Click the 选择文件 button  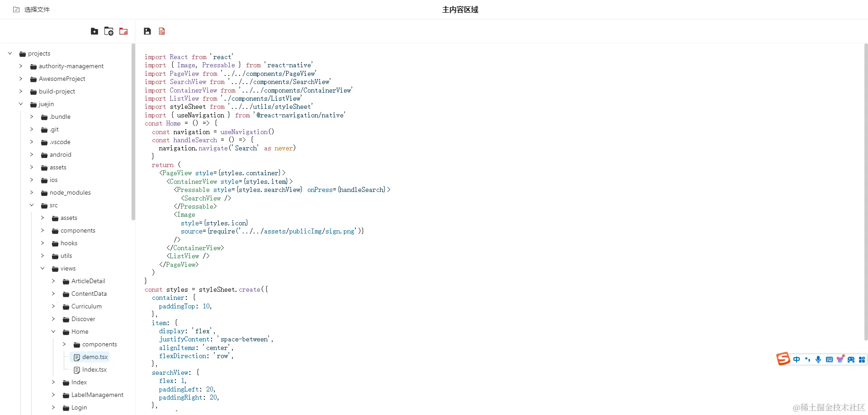click(x=37, y=9)
